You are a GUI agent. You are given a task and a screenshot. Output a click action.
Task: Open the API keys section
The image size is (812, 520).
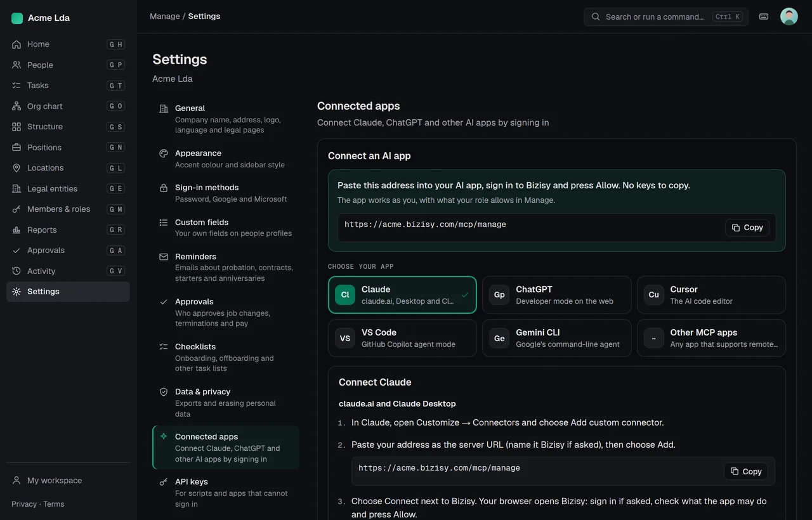[x=226, y=492]
